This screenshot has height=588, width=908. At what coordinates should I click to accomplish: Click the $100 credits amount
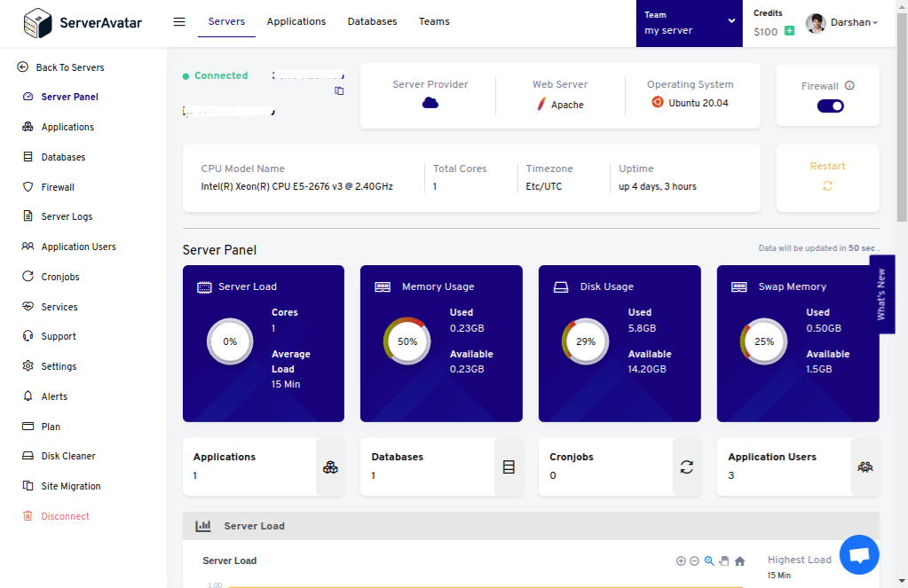pos(766,32)
